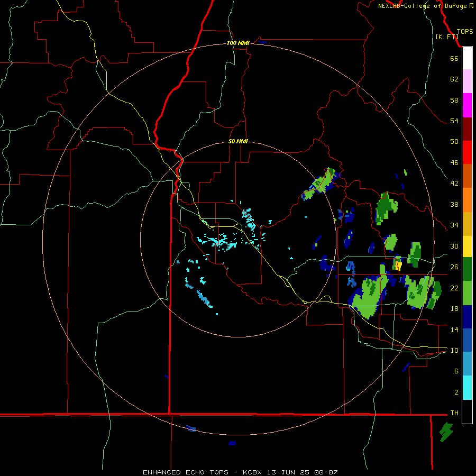Click the light pink legend swatch
The width and height of the screenshot is (476, 476).
click(x=467, y=81)
